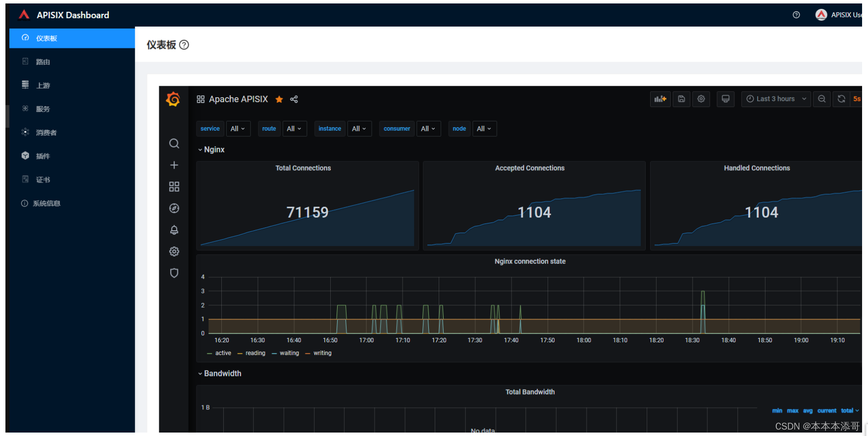Click the refresh dashboard icon
Viewport: 868px width, 436px height.
841,99
